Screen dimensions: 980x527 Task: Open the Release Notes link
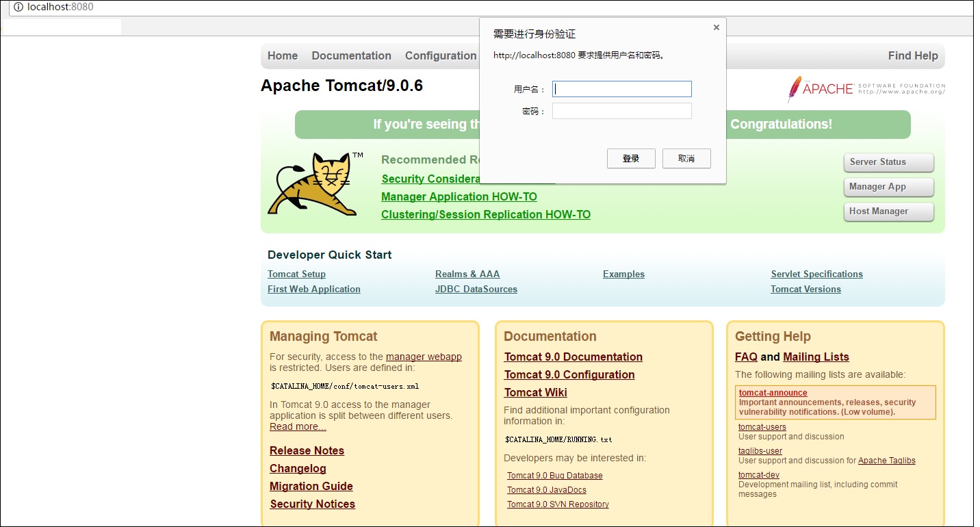(307, 451)
